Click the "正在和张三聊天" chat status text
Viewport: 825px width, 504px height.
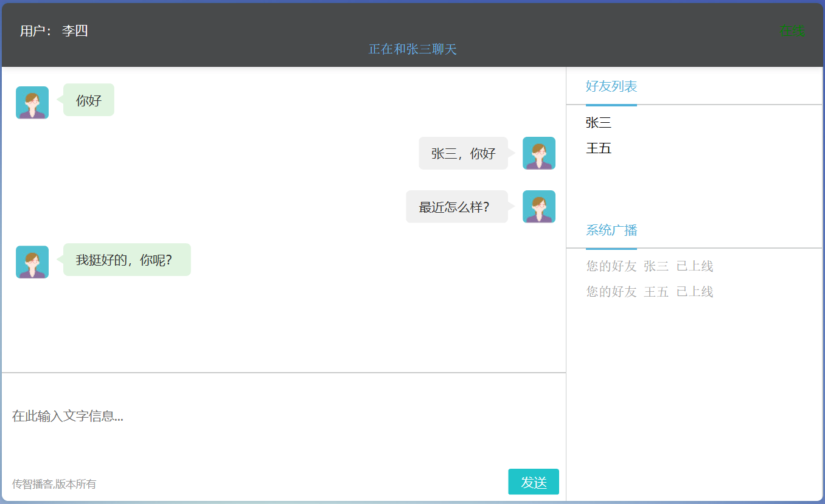click(x=412, y=49)
